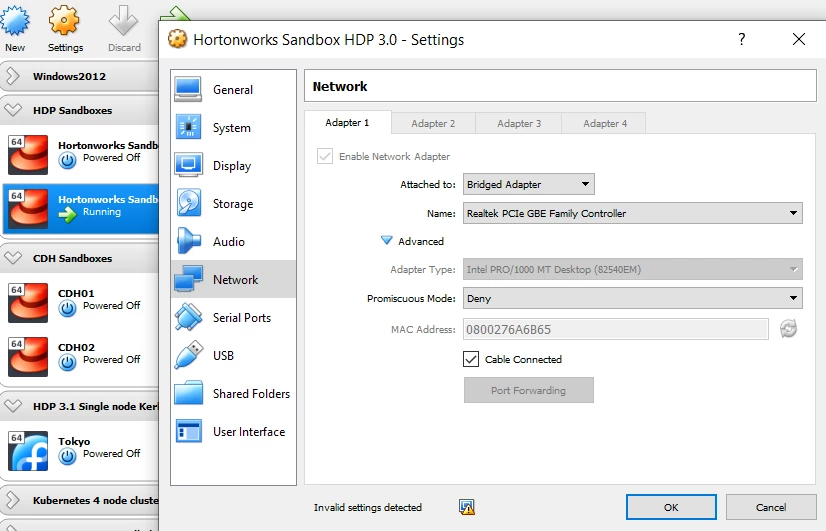
Task: Click the help question mark button
Action: coord(742,39)
